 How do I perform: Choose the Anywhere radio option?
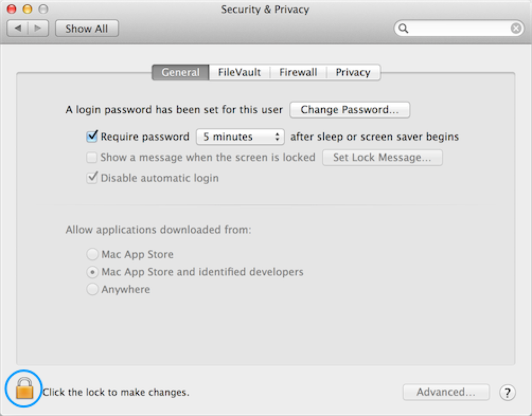click(x=92, y=290)
